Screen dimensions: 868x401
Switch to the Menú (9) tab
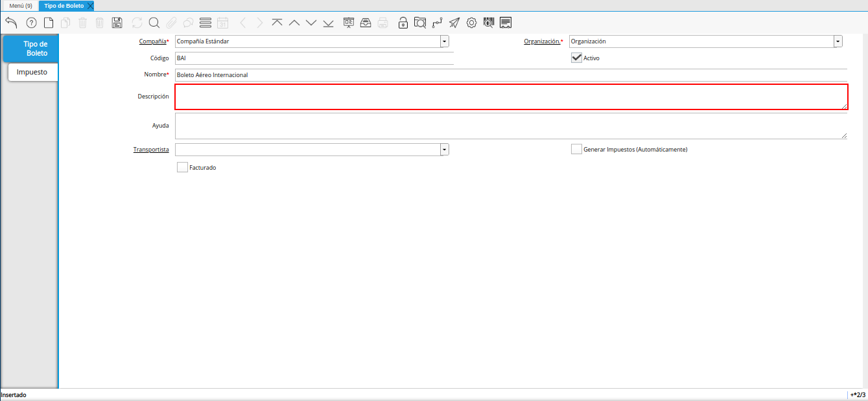[21, 5]
